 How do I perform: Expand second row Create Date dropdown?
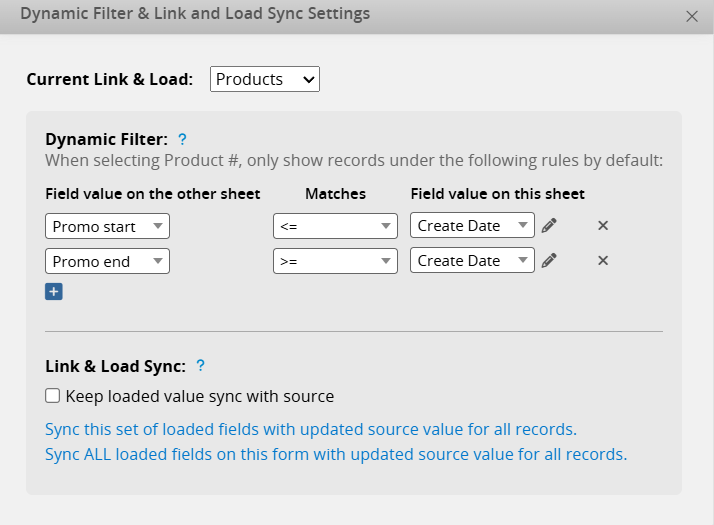point(472,261)
